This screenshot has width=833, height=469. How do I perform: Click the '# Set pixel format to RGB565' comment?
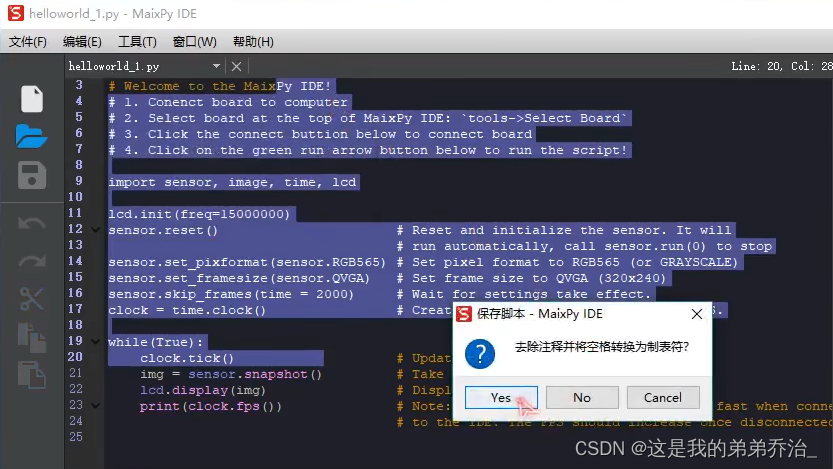(x=567, y=262)
